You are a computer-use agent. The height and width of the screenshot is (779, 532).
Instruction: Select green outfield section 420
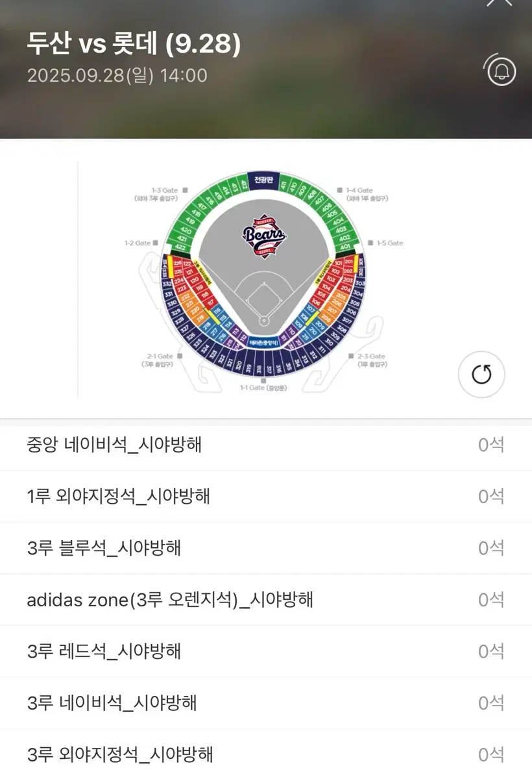[186, 230]
